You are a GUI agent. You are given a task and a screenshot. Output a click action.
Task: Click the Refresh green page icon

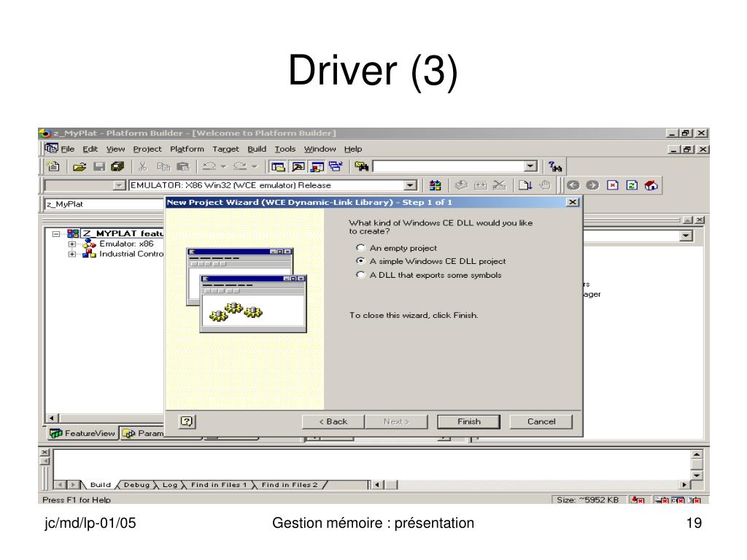point(632,185)
